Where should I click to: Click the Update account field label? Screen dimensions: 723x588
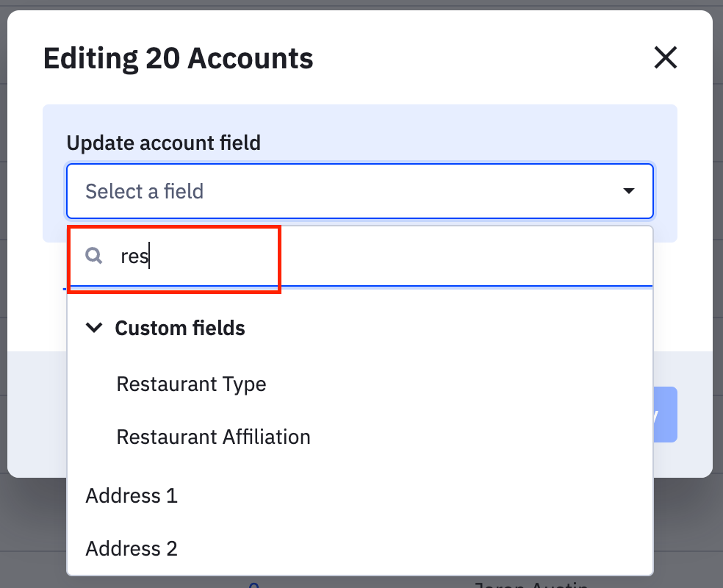pyautogui.click(x=163, y=142)
